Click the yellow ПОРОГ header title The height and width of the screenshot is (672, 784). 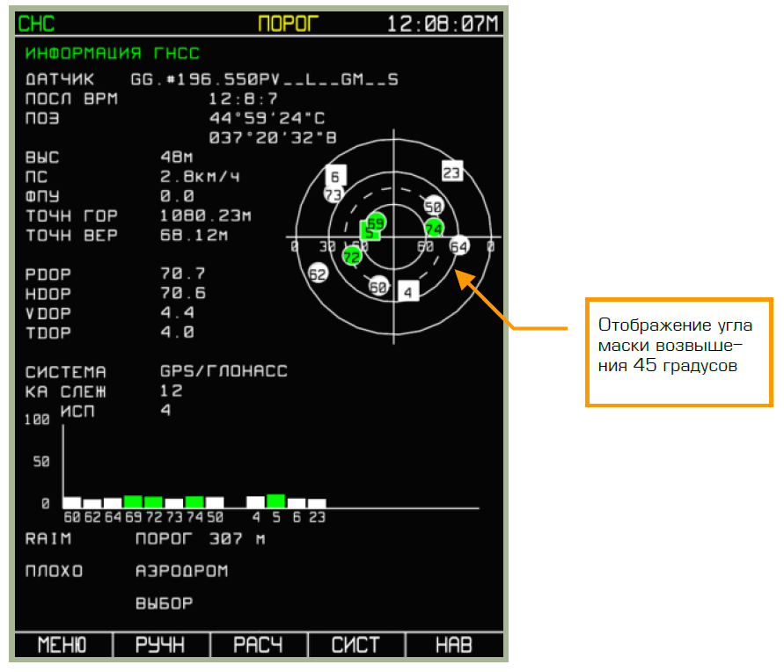(288, 24)
